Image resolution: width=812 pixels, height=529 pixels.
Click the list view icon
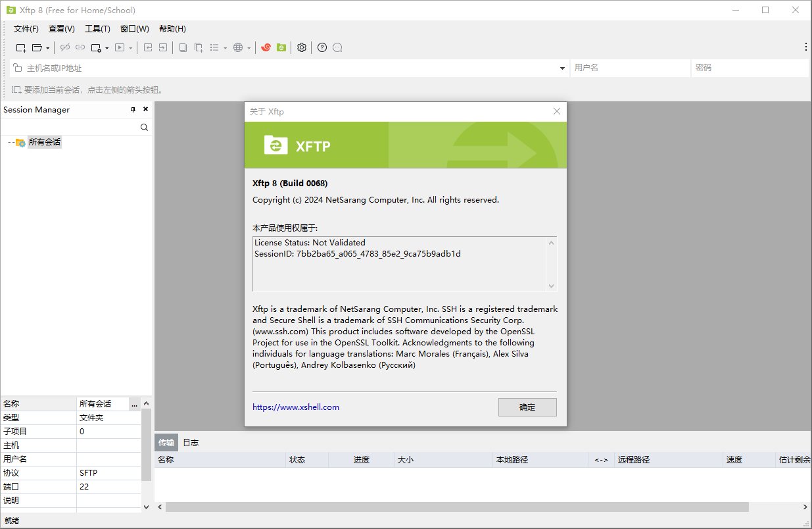tap(214, 47)
